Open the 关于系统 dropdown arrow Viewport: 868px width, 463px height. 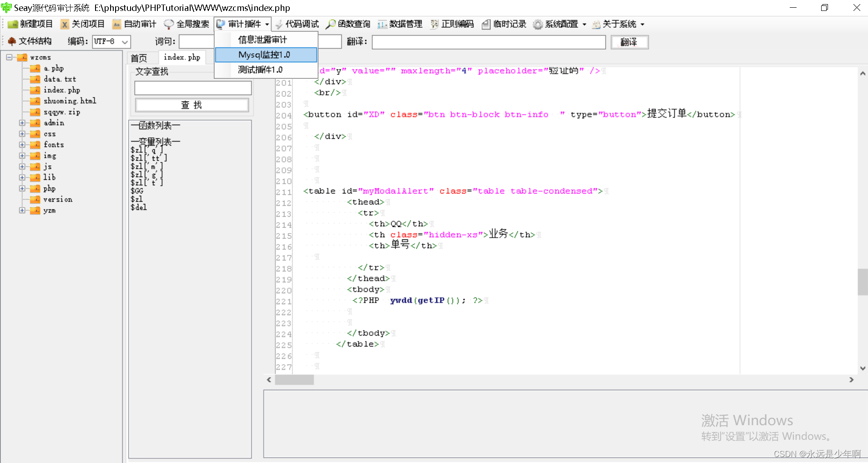pos(642,25)
